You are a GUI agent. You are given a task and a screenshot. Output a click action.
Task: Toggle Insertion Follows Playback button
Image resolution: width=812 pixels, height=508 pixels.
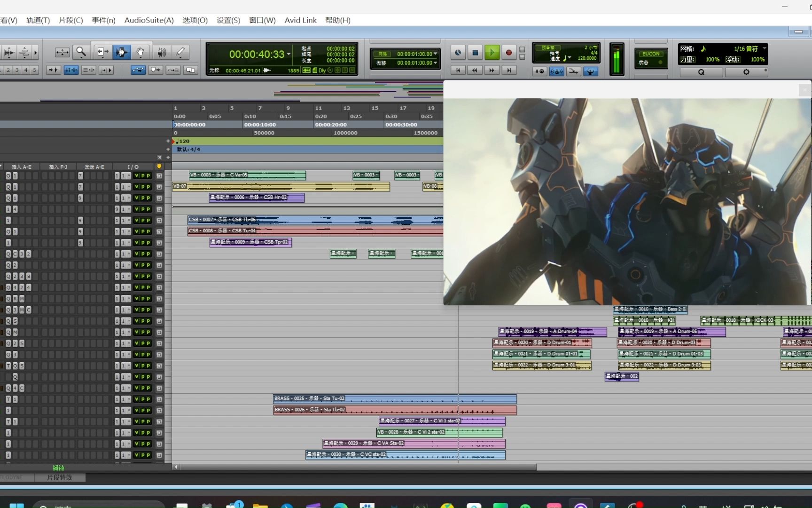pos(106,70)
